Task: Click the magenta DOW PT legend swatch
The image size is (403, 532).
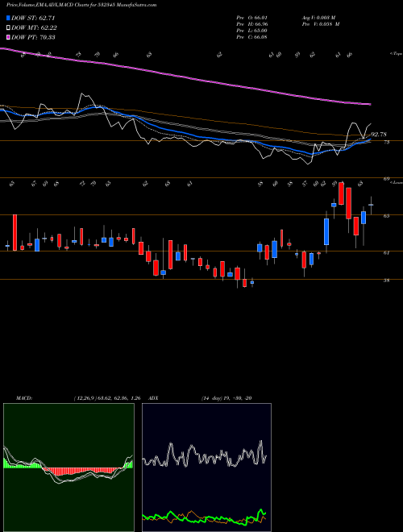Action: click(x=9, y=37)
